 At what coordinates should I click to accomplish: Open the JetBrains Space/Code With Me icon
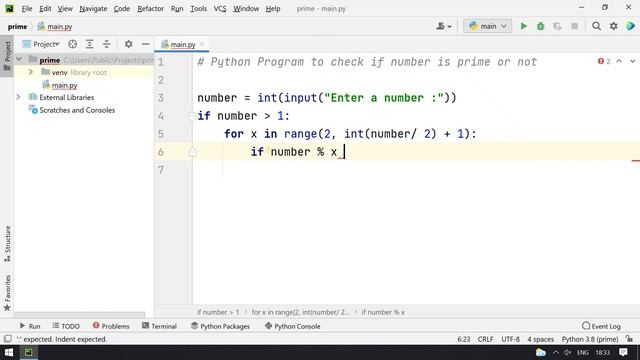(x=630, y=26)
